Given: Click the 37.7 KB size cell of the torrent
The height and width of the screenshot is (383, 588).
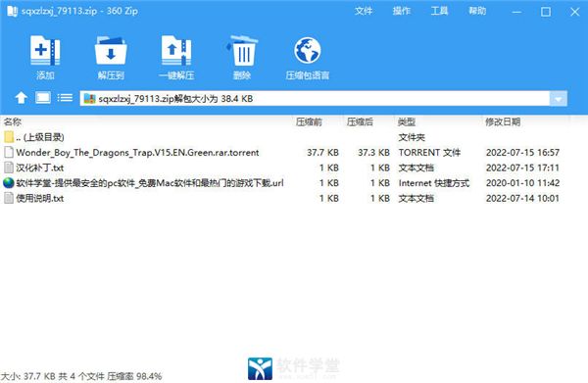Looking at the screenshot, I should tap(322, 153).
